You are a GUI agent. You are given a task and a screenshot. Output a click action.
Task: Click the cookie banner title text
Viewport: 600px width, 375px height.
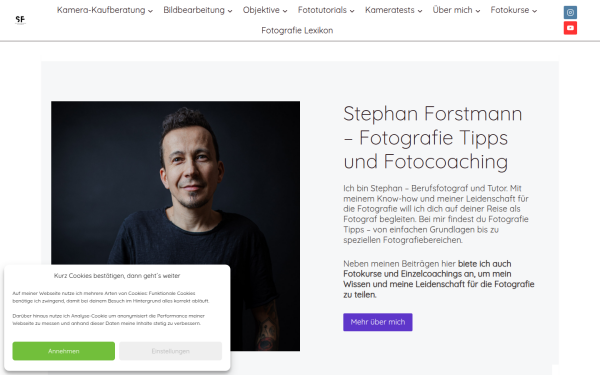click(117, 276)
